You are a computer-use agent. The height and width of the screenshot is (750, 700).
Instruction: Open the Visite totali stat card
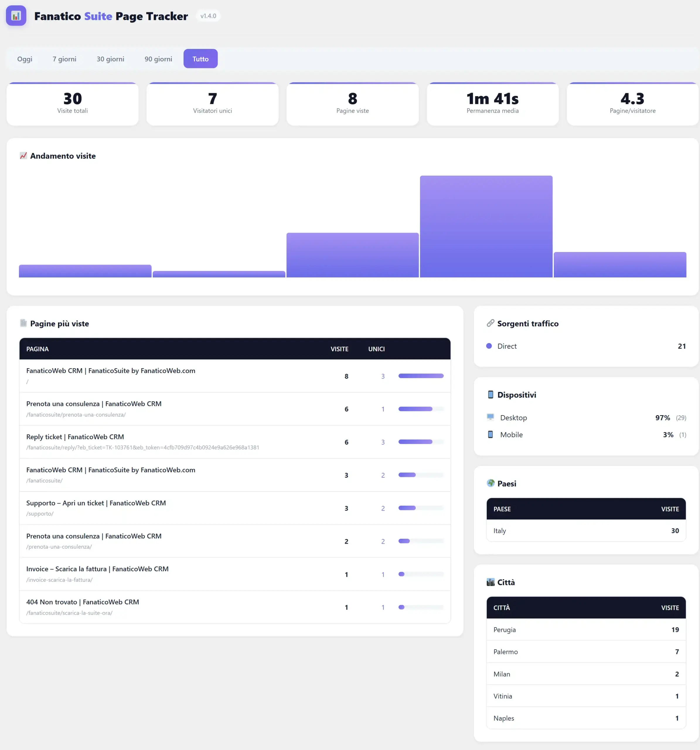point(72,104)
